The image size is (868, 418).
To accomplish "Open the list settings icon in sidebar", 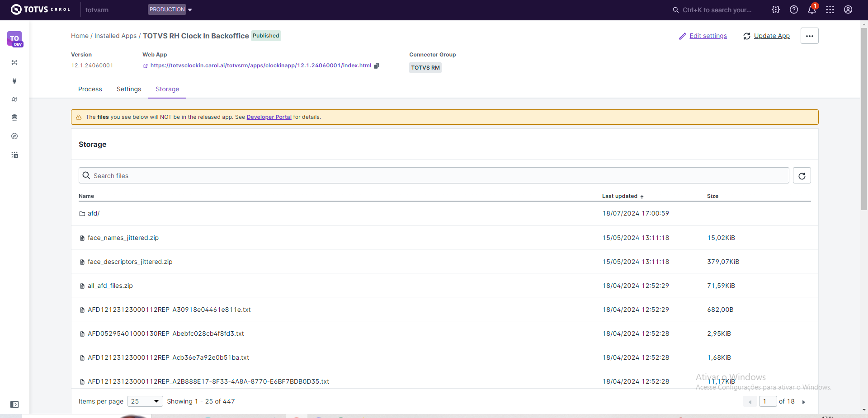I will tap(14, 155).
